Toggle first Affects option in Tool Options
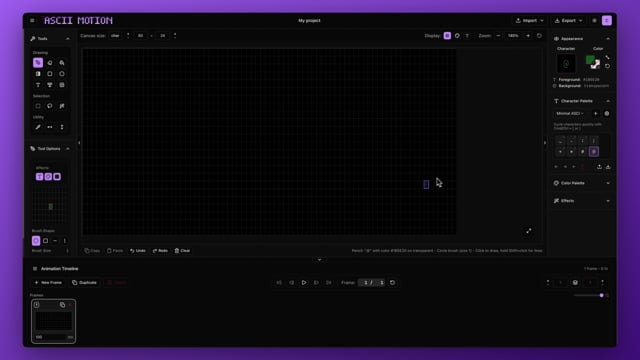 coord(39,176)
